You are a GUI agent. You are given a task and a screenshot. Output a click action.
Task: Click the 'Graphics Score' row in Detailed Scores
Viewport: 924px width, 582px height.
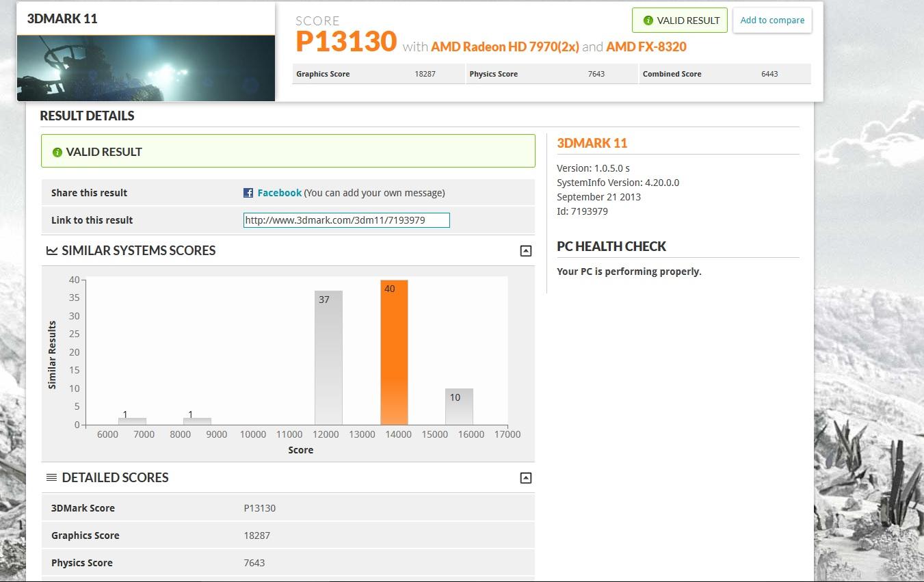287,535
